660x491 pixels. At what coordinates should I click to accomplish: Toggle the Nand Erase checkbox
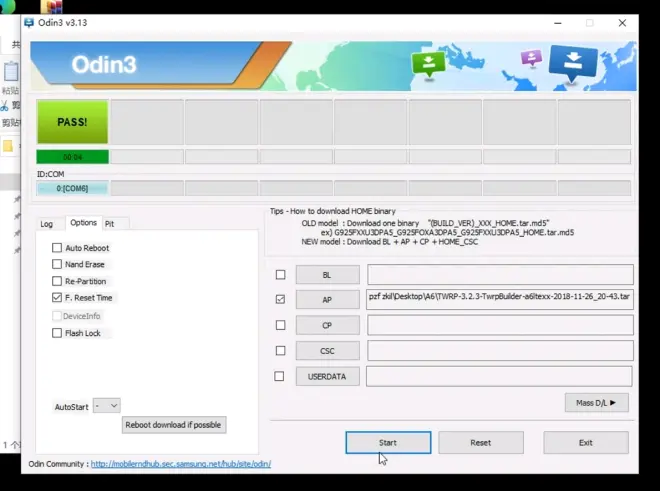tap(57, 264)
